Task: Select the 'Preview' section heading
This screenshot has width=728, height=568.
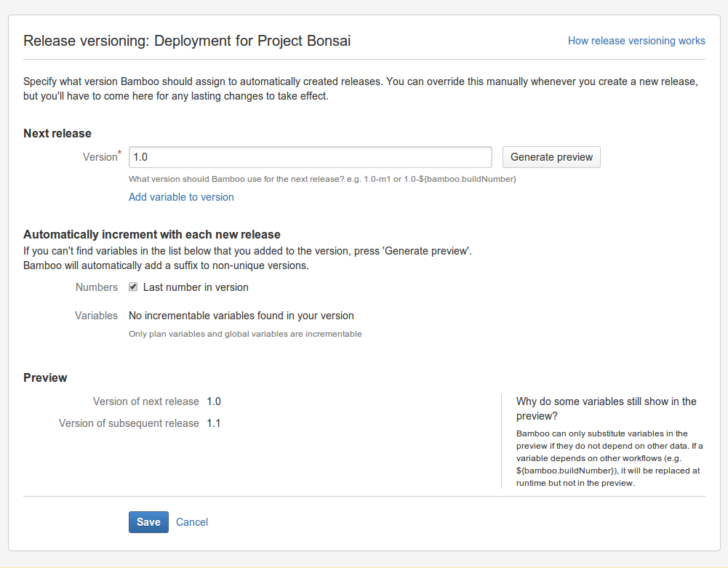Action: [x=45, y=377]
